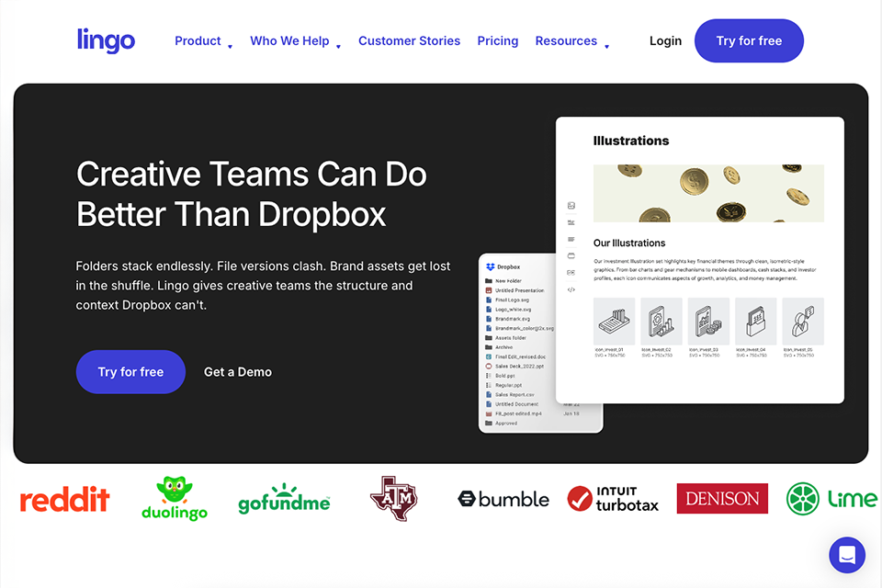Viewport: 882px width, 588px height.
Task: Click the Creative Teams Can Do Better headline
Action: 252,194
